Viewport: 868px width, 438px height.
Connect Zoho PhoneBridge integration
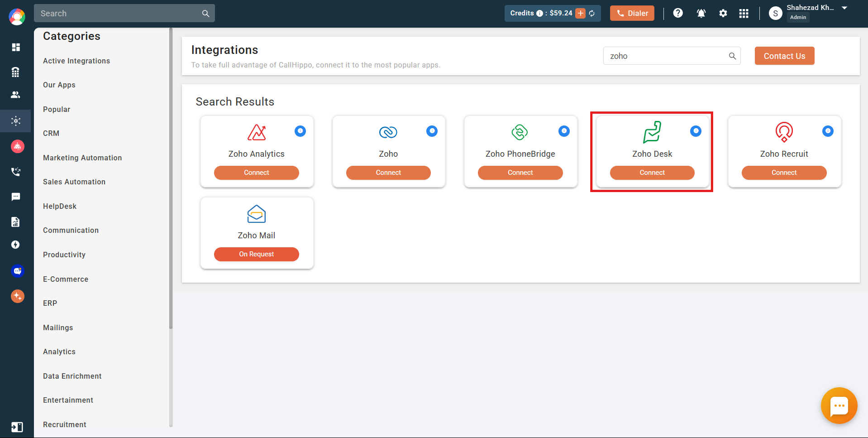520,173
